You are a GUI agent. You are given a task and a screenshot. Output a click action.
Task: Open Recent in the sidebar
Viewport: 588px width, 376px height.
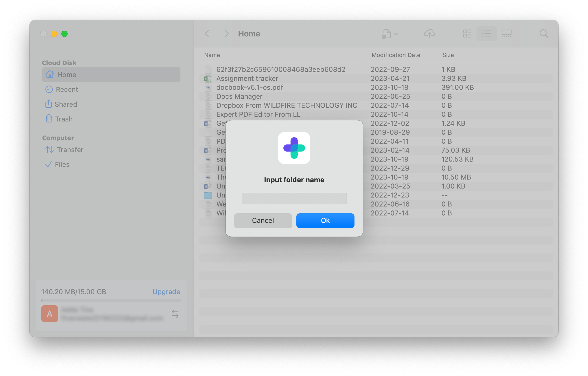(x=62, y=90)
